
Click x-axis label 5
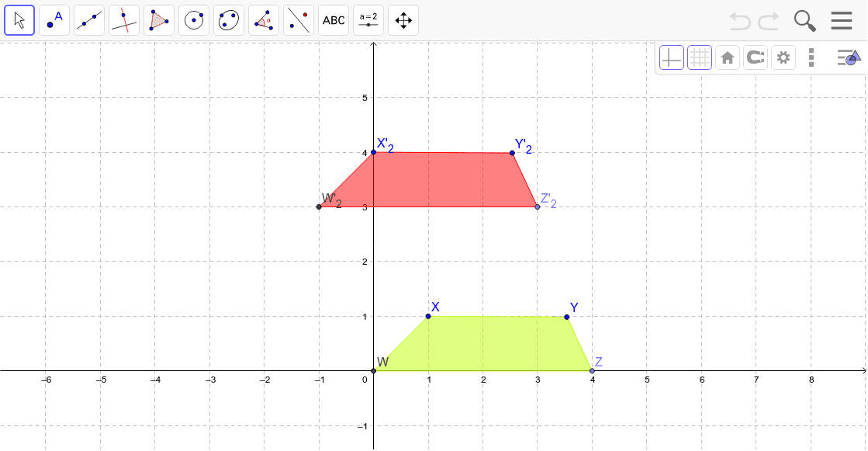pyautogui.click(x=647, y=380)
